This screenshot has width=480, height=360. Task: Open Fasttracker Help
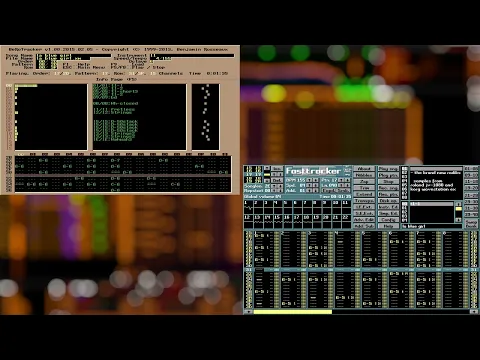pos(388,226)
